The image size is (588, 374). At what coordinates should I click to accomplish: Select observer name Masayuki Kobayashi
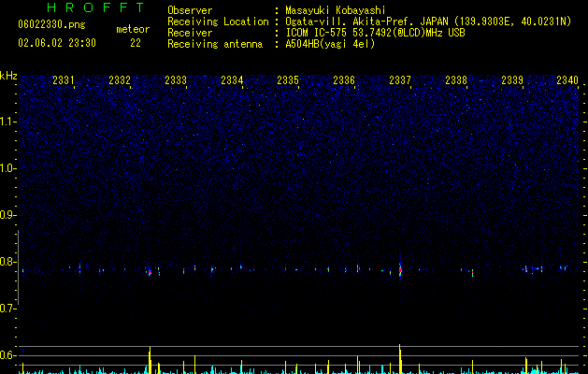(x=336, y=10)
